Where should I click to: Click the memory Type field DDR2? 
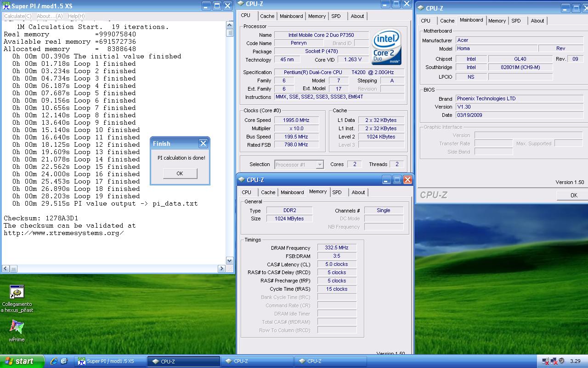point(289,210)
